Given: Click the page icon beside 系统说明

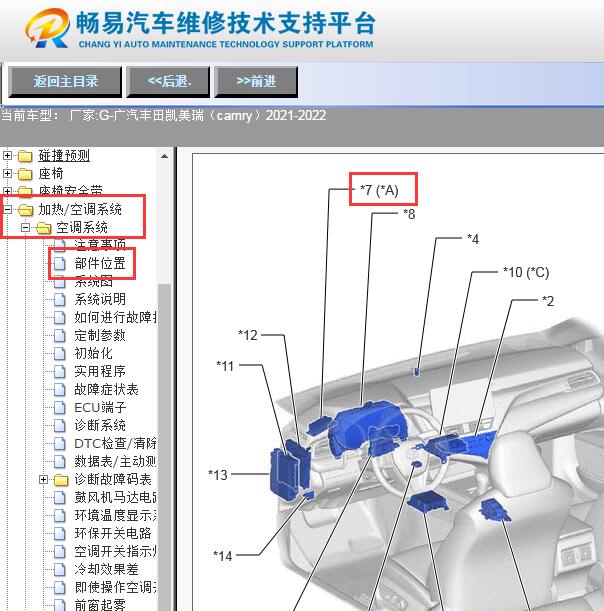Looking at the screenshot, I should pyautogui.click(x=59, y=299).
